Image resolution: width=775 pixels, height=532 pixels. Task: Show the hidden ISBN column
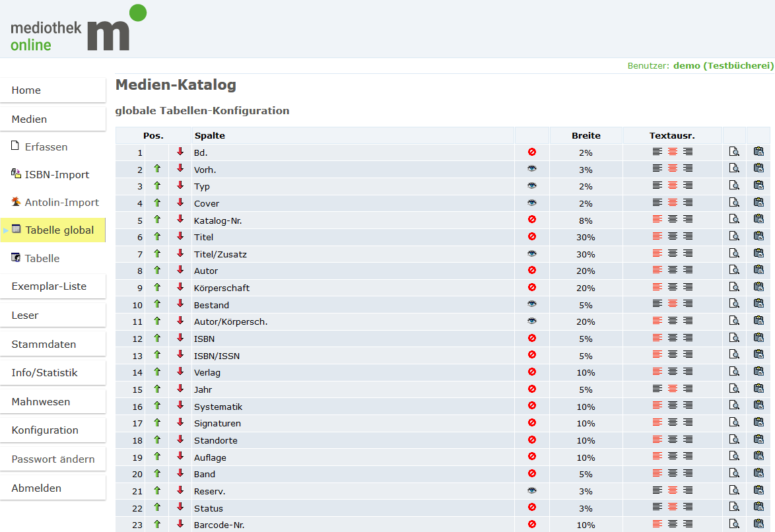(532, 338)
